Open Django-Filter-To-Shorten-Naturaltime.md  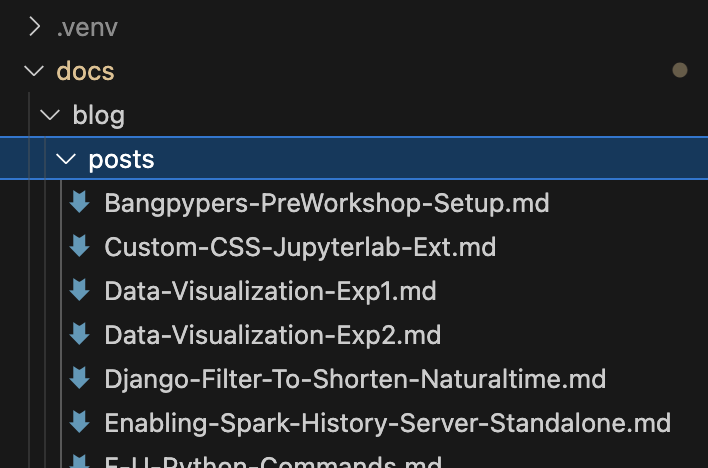355,379
